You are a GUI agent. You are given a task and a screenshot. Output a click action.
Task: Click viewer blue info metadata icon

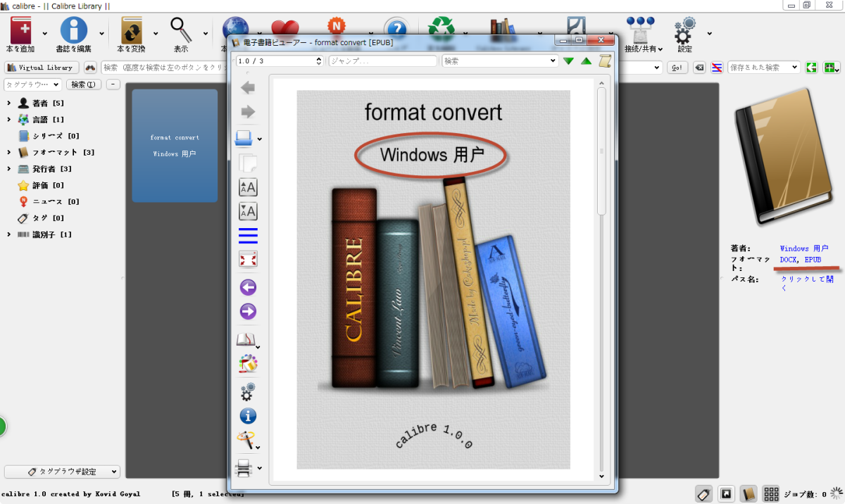click(248, 416)
